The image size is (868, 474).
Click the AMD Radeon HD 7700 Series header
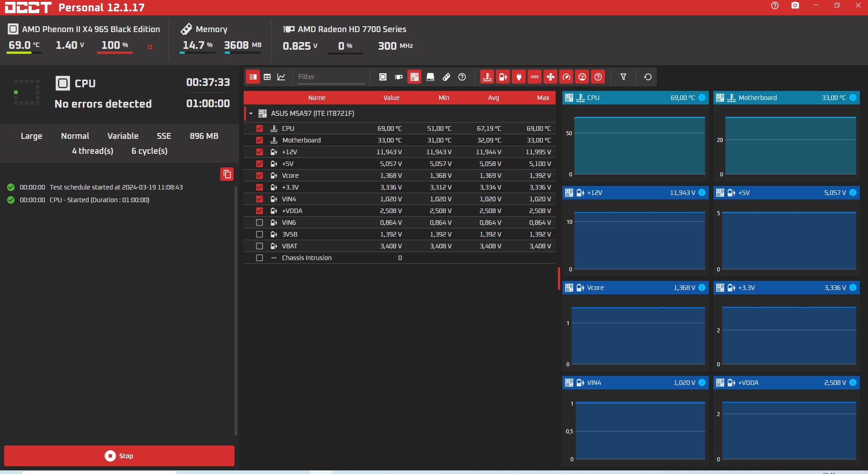pos(344,29)
